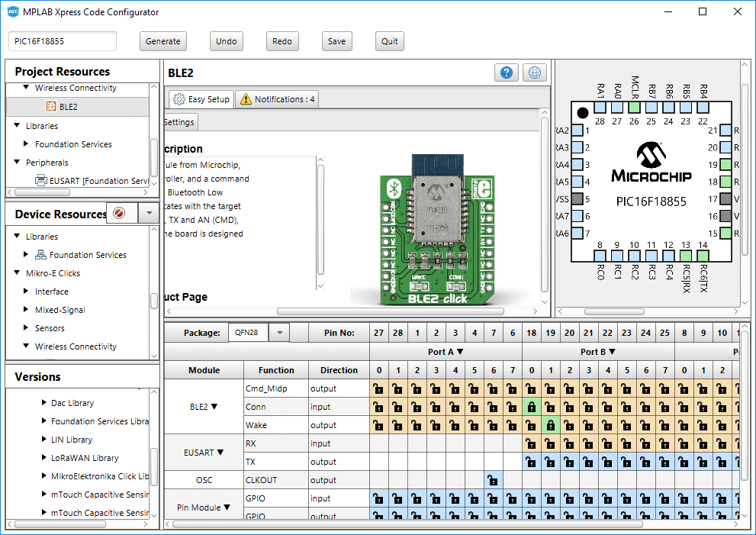This screenshot has height=535, width=756.
Task: Collapse the EUSART module rows in the pin grid
Action: [x=220, y=453]
